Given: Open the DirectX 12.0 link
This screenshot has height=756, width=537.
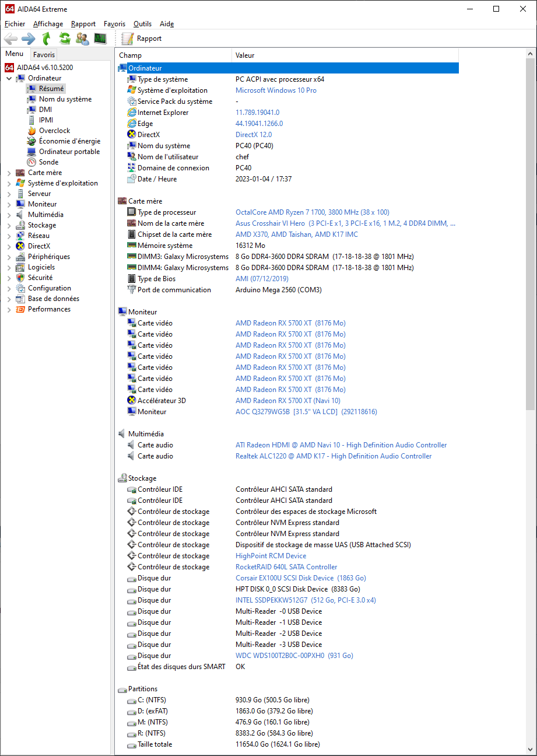Looking at the screenshot, I should click(254, 135).
